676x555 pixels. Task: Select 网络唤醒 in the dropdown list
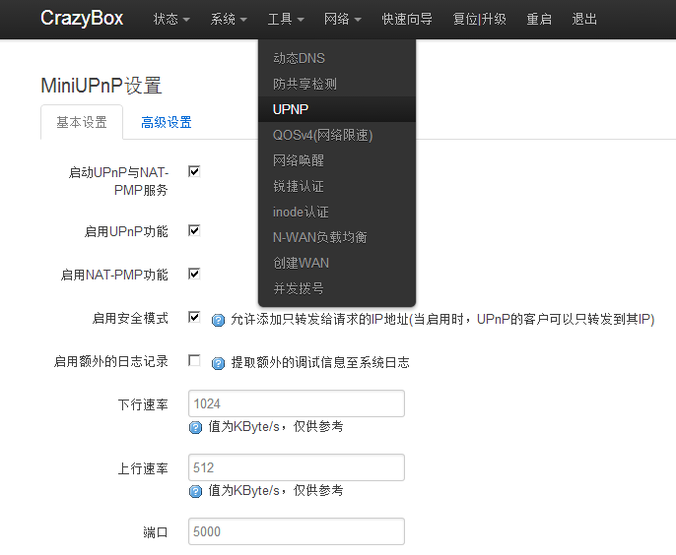tap(298, 160)
